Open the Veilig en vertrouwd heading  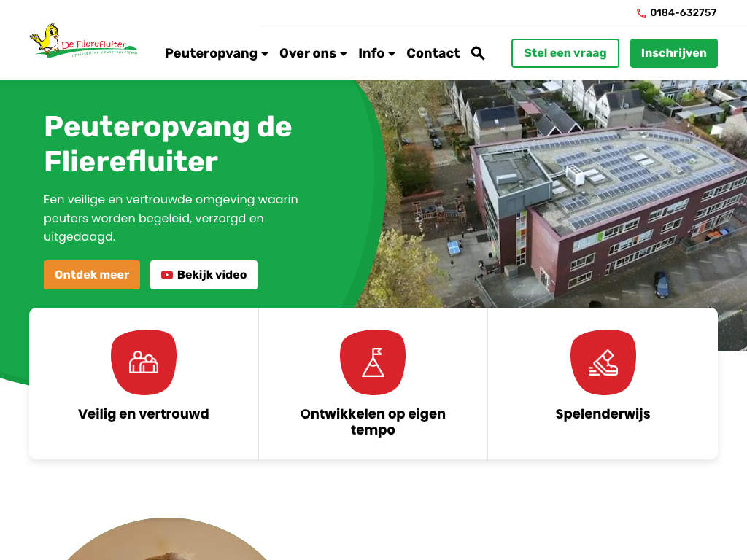(x=144, y=414)
